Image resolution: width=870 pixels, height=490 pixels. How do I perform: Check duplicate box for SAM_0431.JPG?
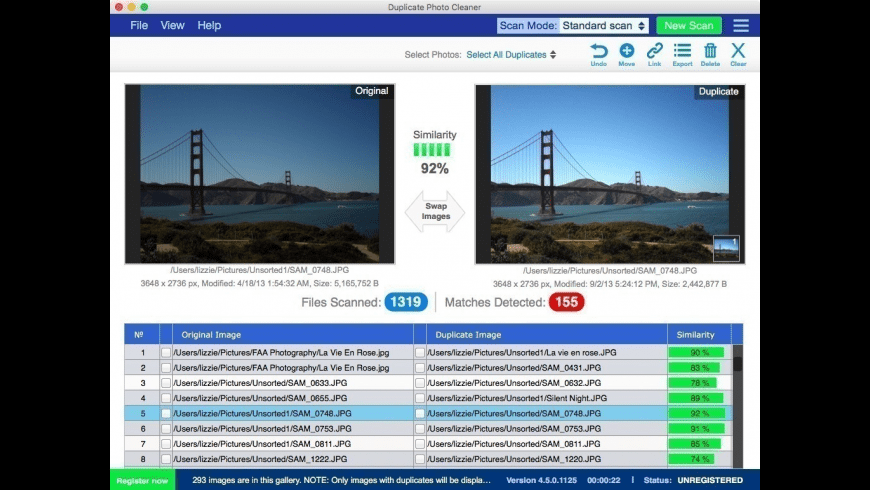[x=420, y=367]
